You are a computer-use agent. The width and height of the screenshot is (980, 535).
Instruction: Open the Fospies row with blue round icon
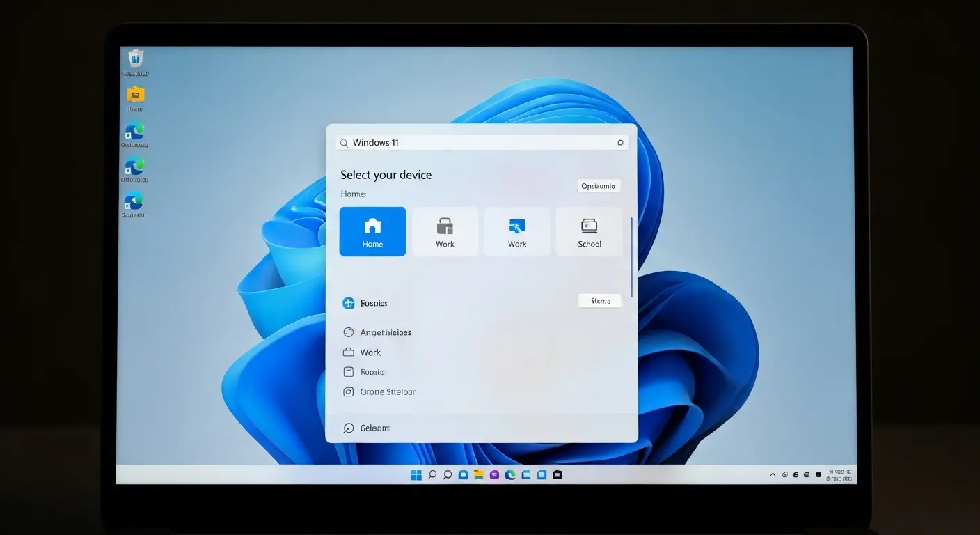click(365, 303)
